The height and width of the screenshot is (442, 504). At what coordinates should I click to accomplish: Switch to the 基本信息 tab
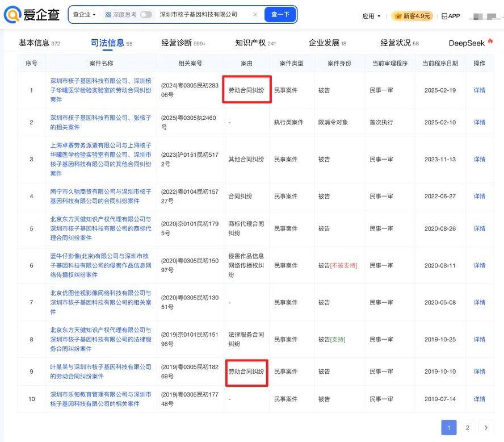click(34, 43)
